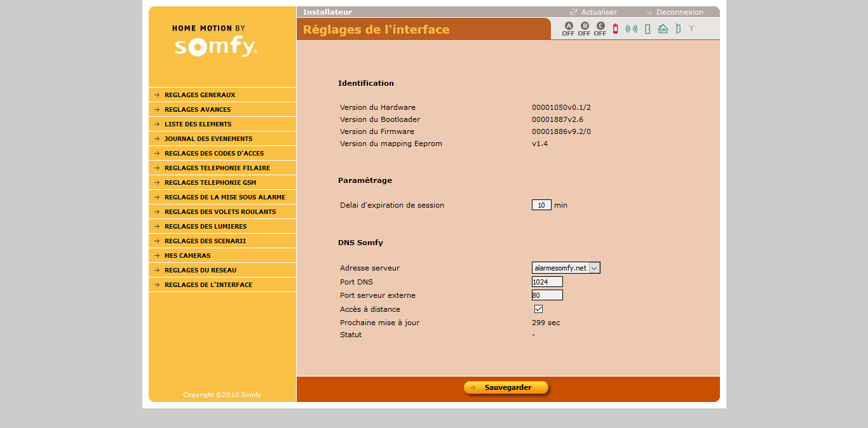Open the Adresse serveur dropdown
Image resolution: width=868 pixels, height=428 pixels.
pyautogui.click(x=566, y=268)
